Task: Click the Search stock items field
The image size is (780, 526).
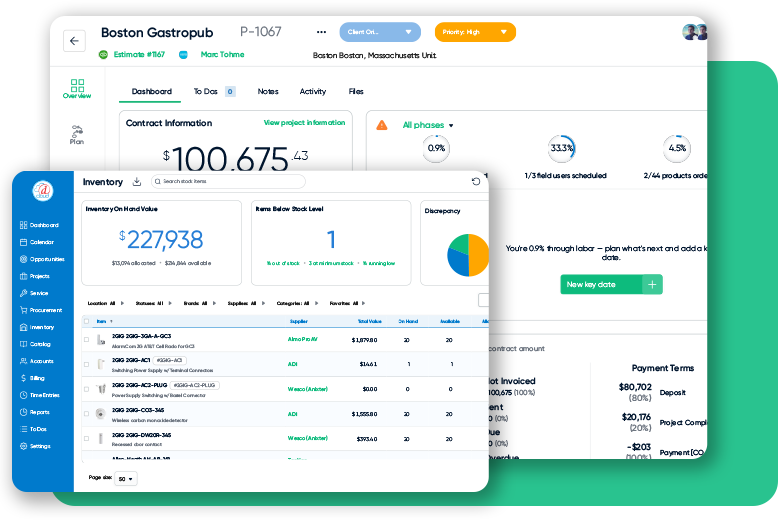Action: (228, 182)
